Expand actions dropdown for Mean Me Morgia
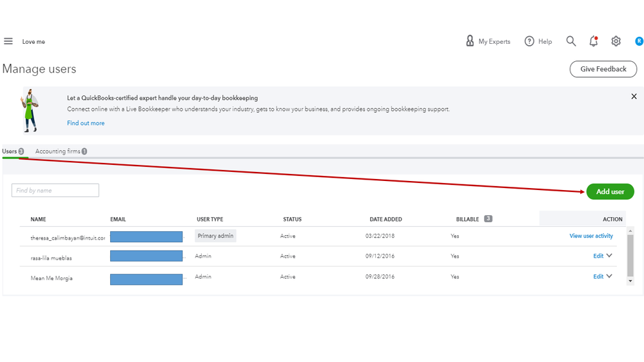 pyautogui.click(x=609, y=276)
